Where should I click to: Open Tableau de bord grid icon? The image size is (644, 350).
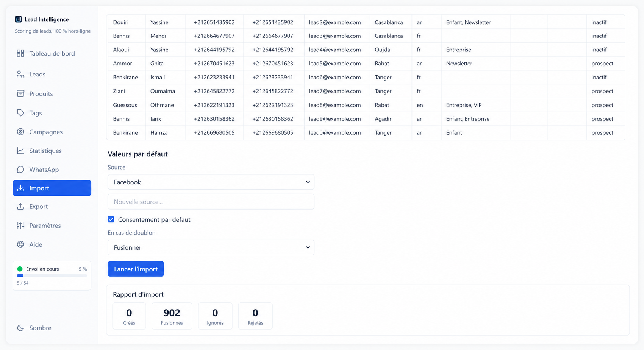click(20, 53)
